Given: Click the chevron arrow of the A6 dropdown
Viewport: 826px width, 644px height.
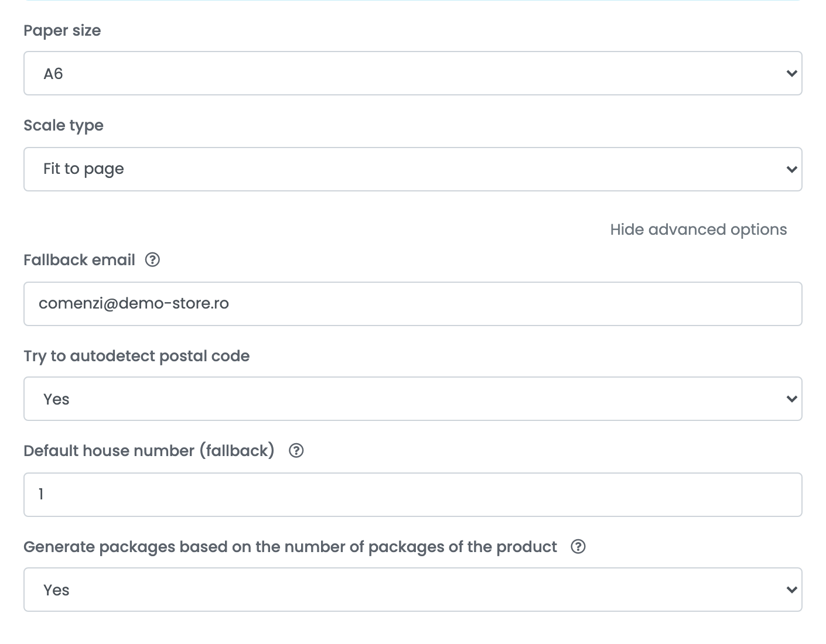Looking at the screenshot, I should point(791,74).
